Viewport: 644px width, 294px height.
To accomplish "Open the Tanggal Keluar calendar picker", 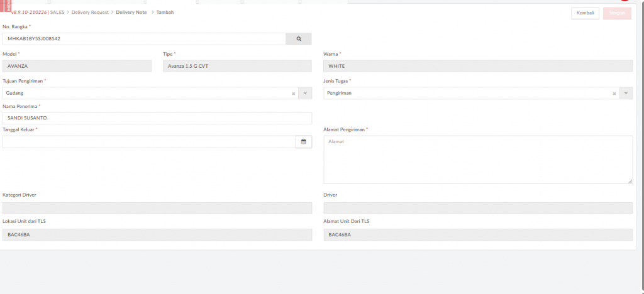I will pos(303,142).
